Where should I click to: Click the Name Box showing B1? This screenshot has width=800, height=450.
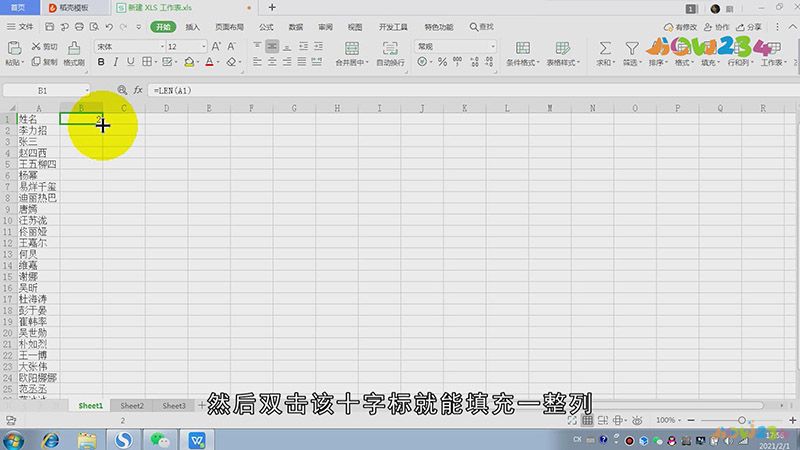click(46, 90)
